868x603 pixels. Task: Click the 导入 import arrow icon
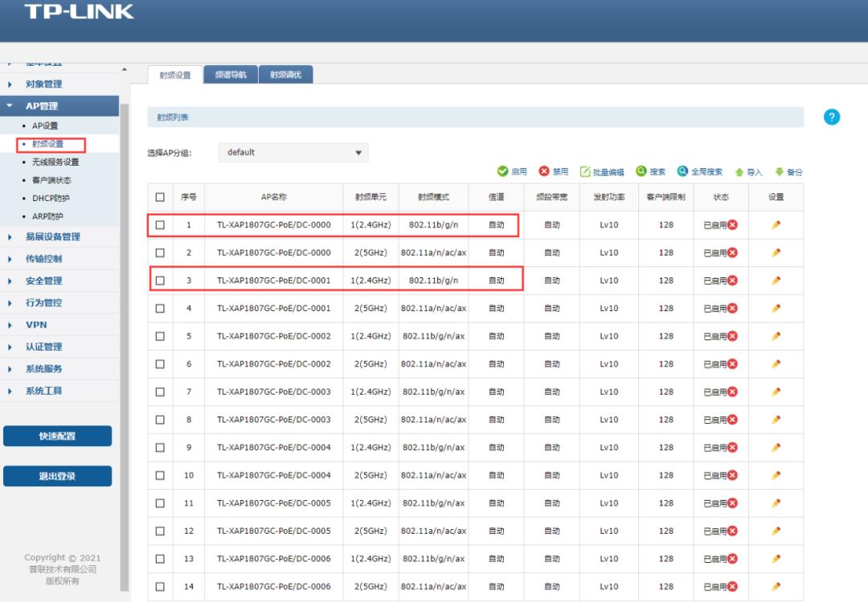coord(739,172)
